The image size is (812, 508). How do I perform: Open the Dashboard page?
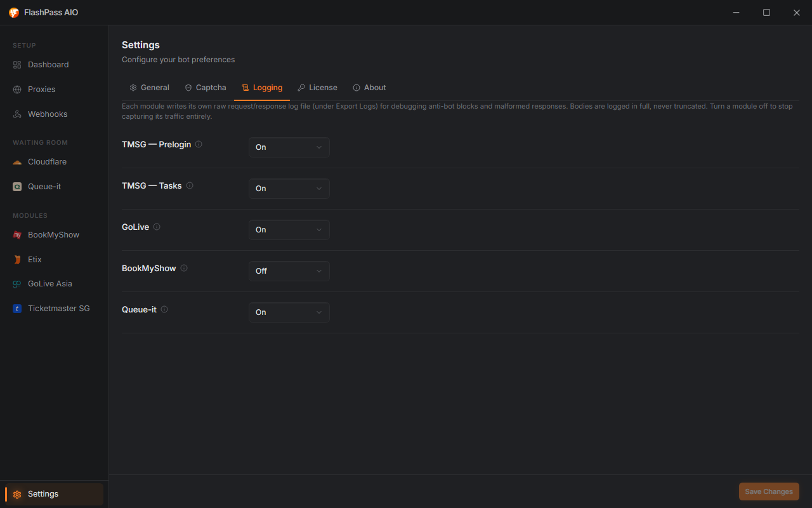(x=54, y=65)
